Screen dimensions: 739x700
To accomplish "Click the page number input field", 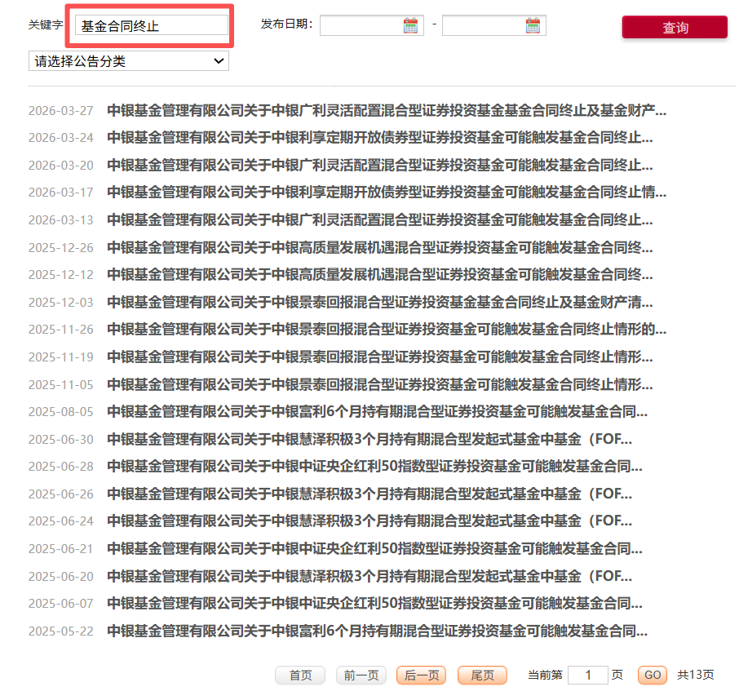I will [588, 676].
